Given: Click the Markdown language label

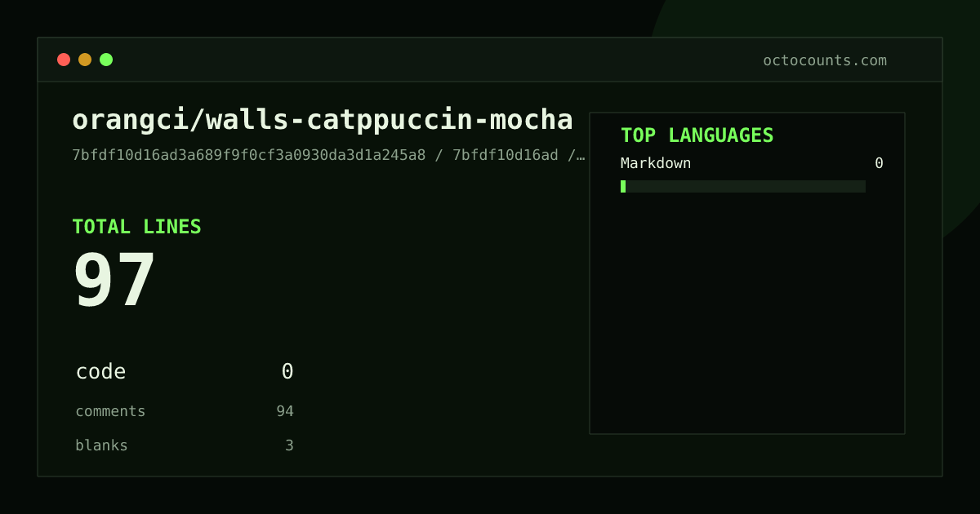Looking at the screenshot, I should pos(656,163).
